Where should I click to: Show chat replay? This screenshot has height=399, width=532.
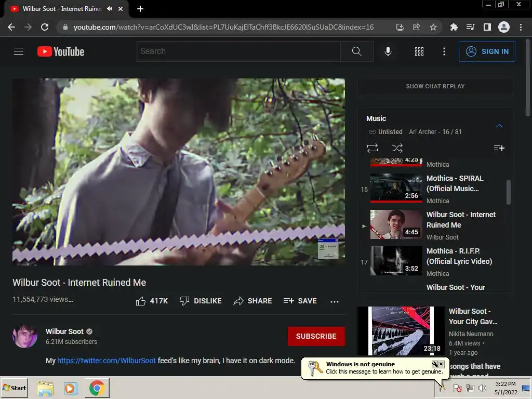pos(435,86)
